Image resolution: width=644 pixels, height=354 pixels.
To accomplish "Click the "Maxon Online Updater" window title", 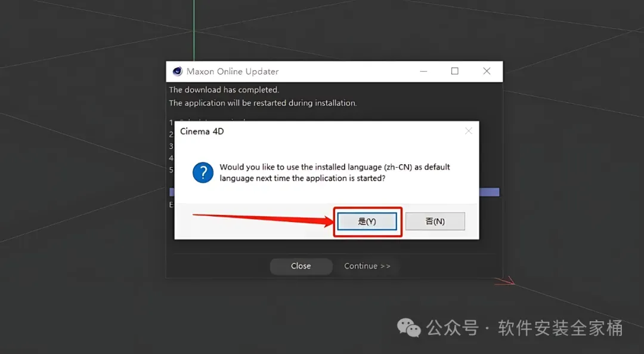I will 233,72.
